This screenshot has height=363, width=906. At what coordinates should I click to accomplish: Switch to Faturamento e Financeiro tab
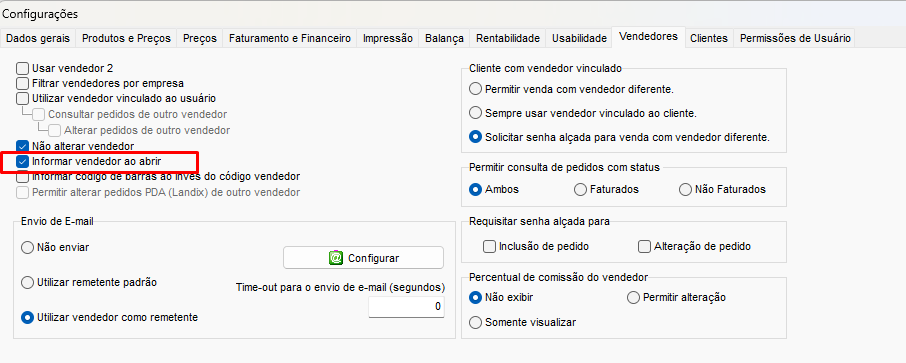click(x=289, y=38)
